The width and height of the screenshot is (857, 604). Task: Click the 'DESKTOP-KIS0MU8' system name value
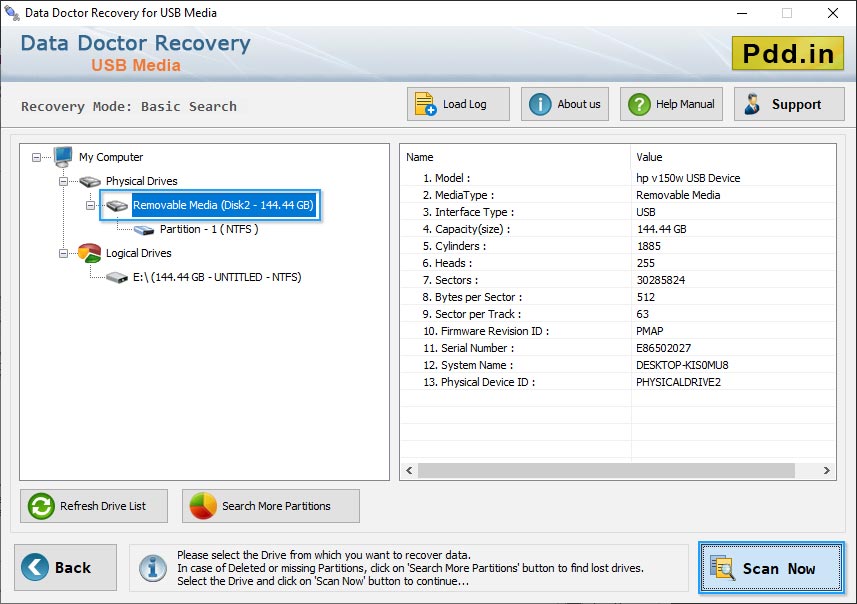(682, 365)
